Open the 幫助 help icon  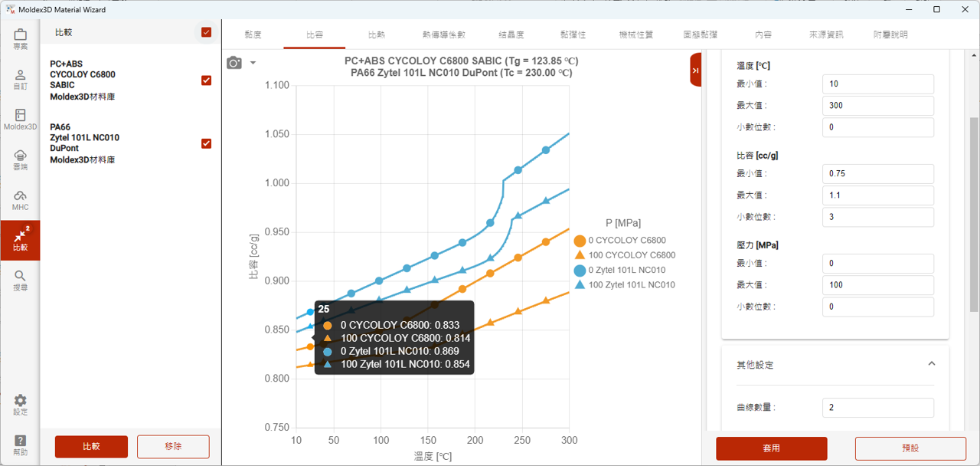[20, 445]
